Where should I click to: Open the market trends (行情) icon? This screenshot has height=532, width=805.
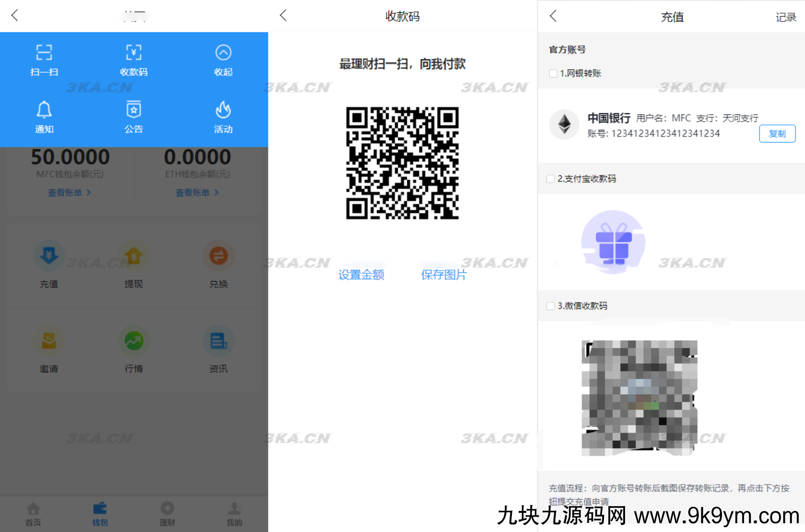pyautogui.click(x=133, y=341)
